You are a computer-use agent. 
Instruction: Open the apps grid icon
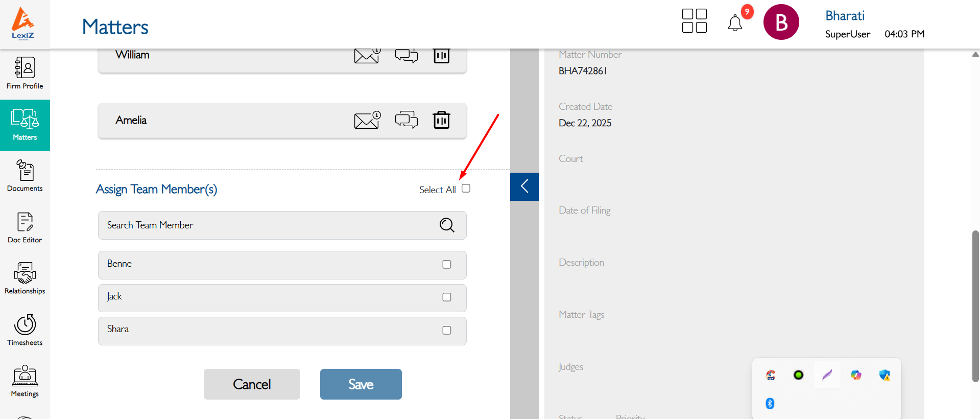tap(694, 21)
